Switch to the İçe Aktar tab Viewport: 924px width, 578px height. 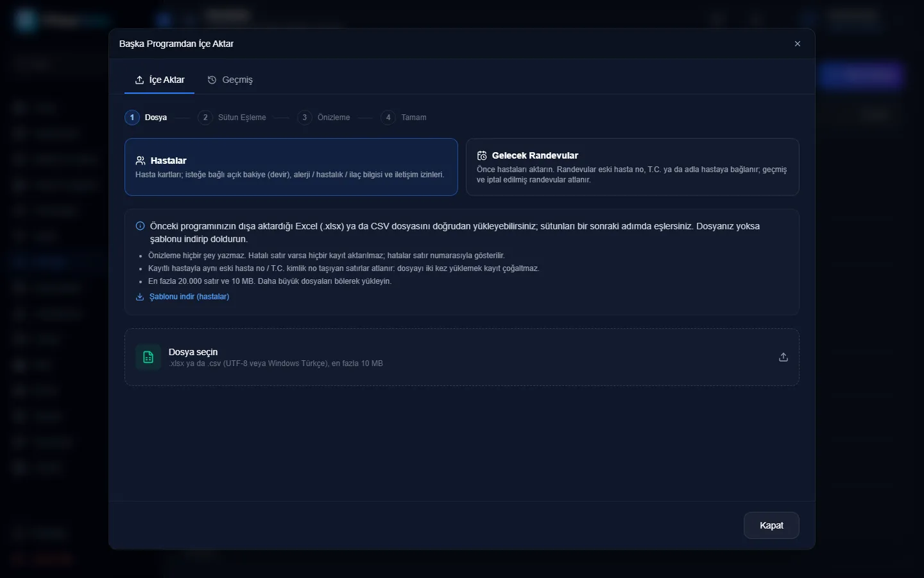(x=159, y=80)
